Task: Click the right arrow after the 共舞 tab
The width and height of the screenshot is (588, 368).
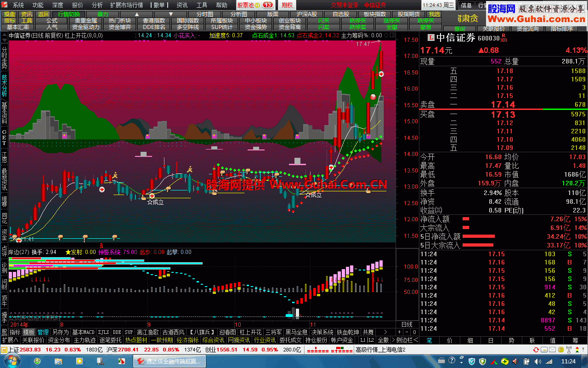Action: point(385,332)
